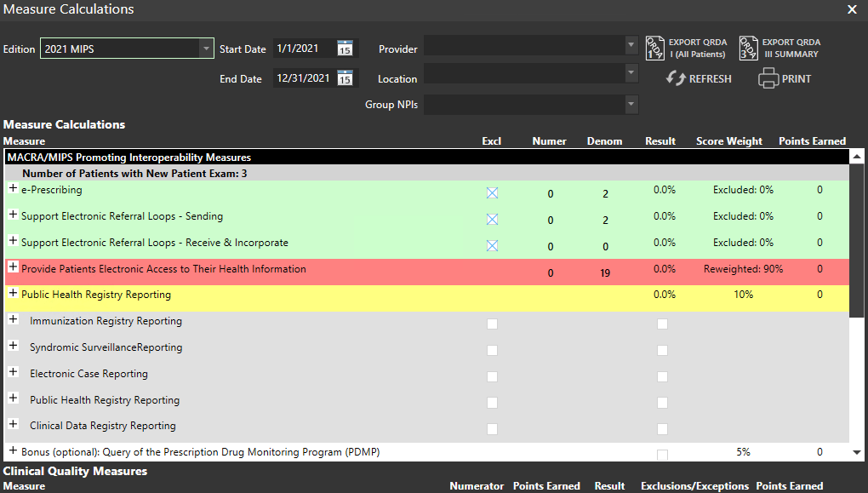This screenshot has width=868, height=493.
Task: Click the Numerator column header in Clinical Quality Measures
Action: [477, 486]
